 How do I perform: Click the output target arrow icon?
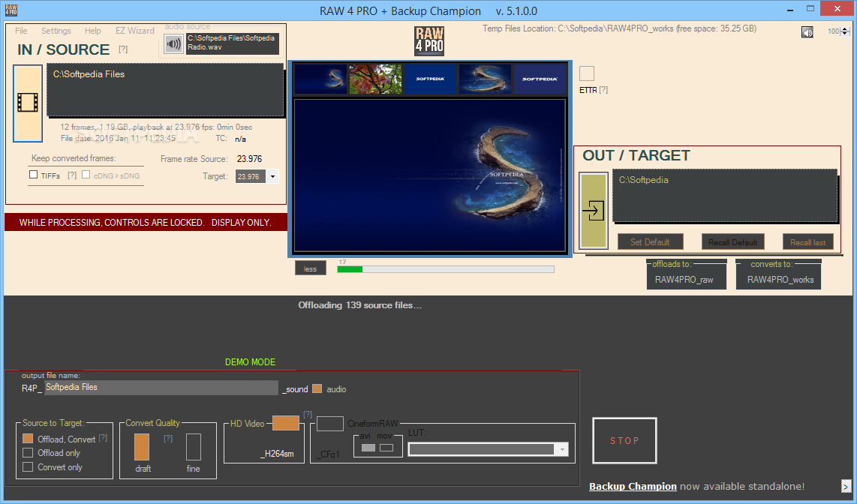point(594,210)
